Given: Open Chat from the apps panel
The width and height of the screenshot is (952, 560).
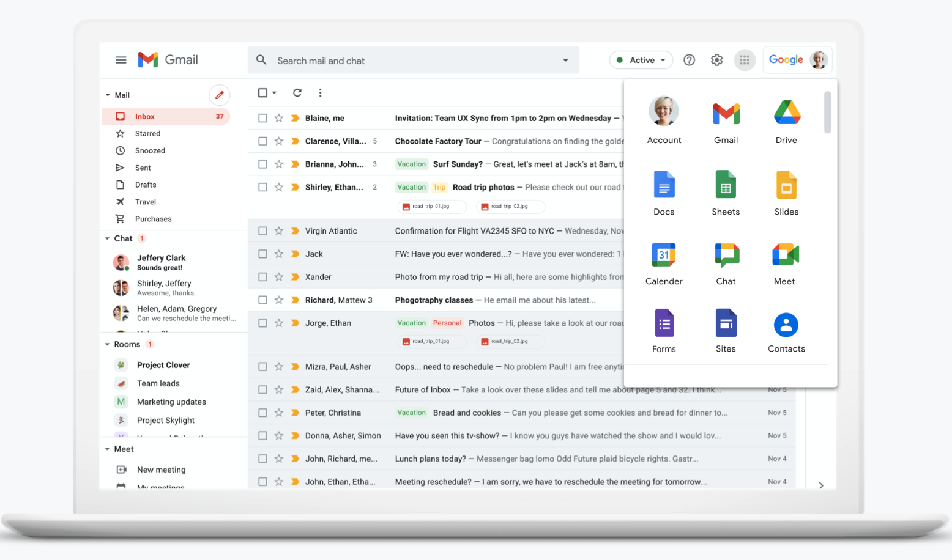Looking at the screenshot, I should [x=726, y=263].
